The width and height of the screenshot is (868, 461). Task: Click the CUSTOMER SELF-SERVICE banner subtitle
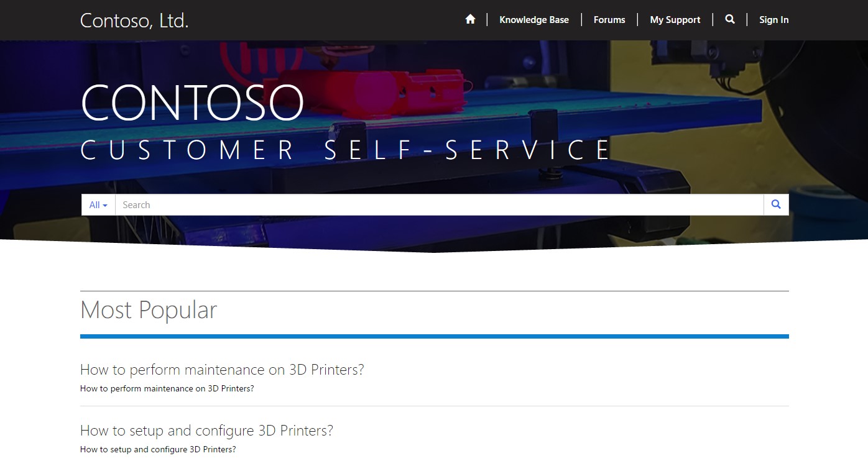(346, 150)
